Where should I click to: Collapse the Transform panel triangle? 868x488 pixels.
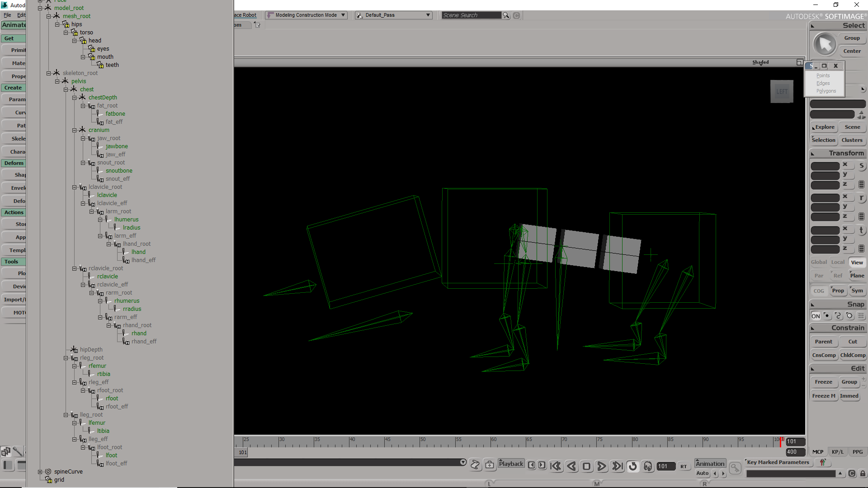tap(812, 154)
